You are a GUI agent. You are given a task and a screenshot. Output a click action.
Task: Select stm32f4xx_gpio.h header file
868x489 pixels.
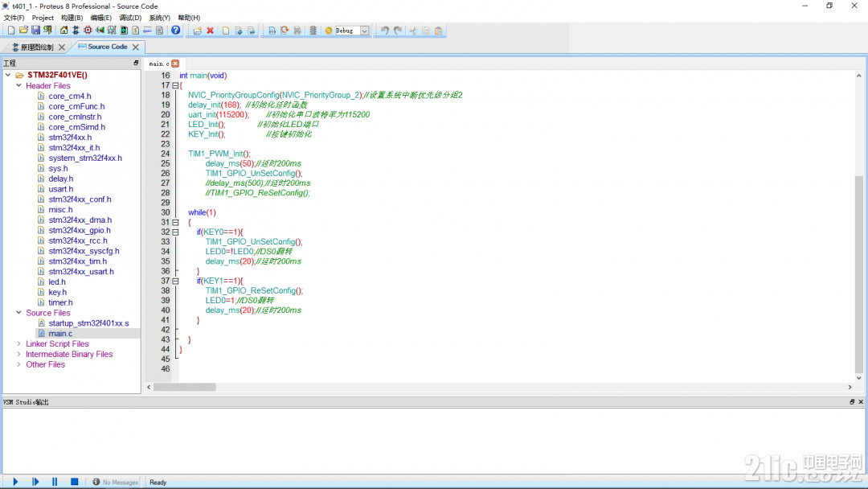(x=79, y=230)
